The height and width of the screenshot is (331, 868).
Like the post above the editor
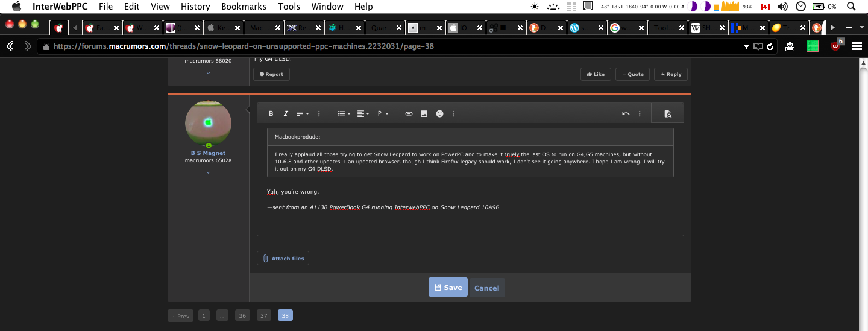coord(596,74)
